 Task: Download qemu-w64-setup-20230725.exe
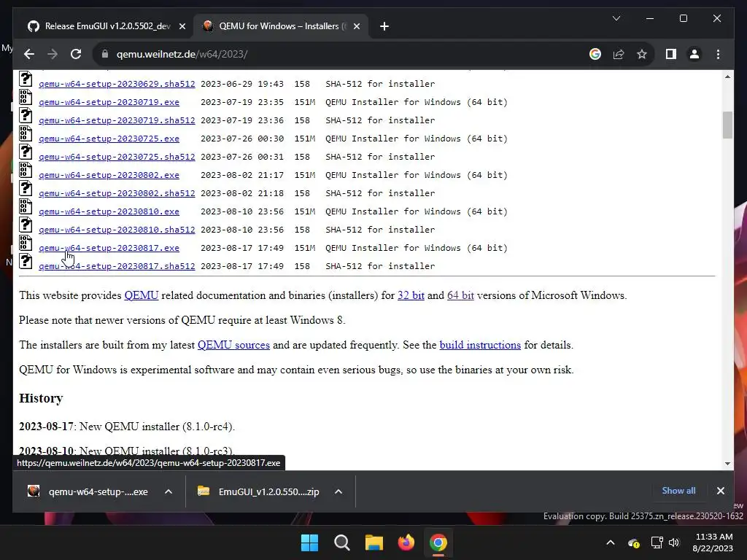click(x=109, y=139)
